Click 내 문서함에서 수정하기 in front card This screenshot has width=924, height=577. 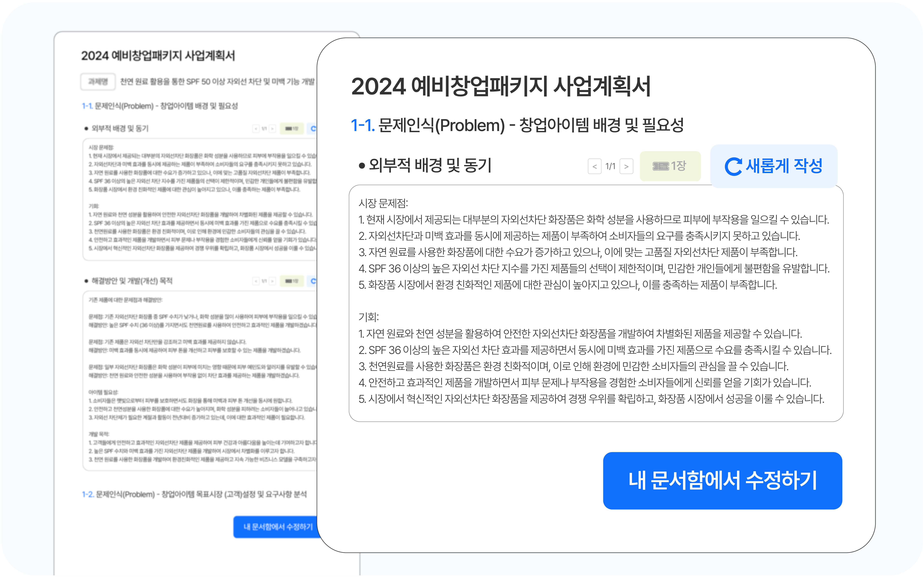click(722, 480)
